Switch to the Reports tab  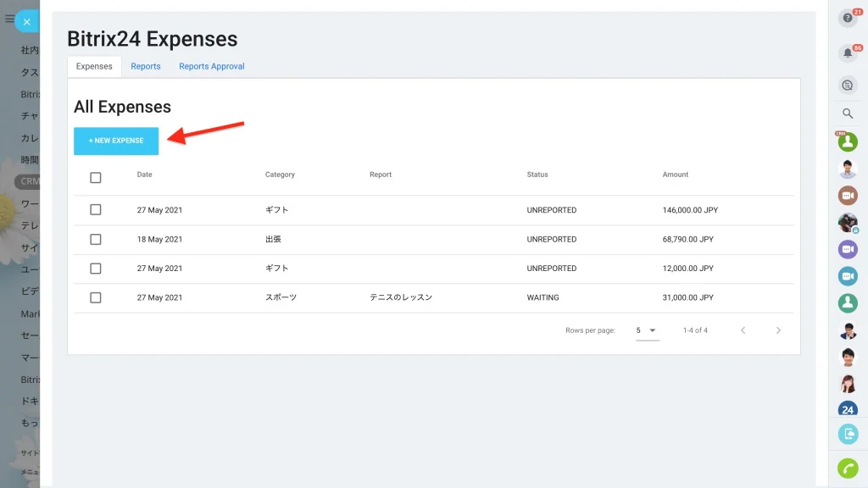click(146, 66)
